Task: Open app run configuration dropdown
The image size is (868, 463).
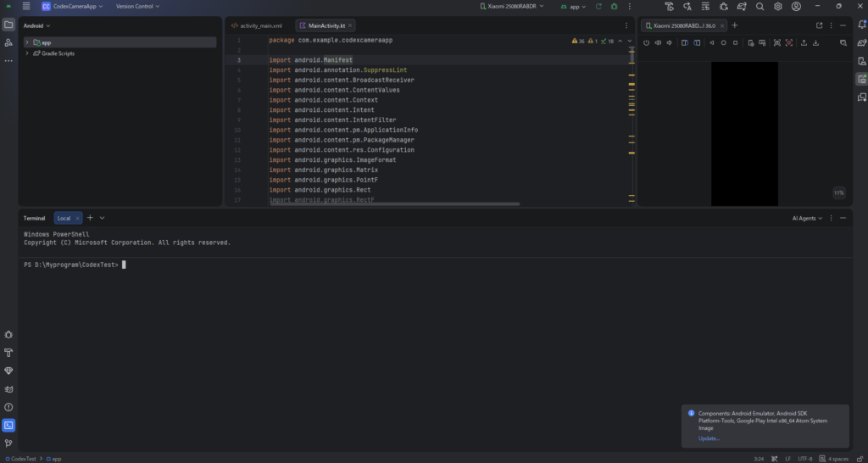Action: coord(573,7)
